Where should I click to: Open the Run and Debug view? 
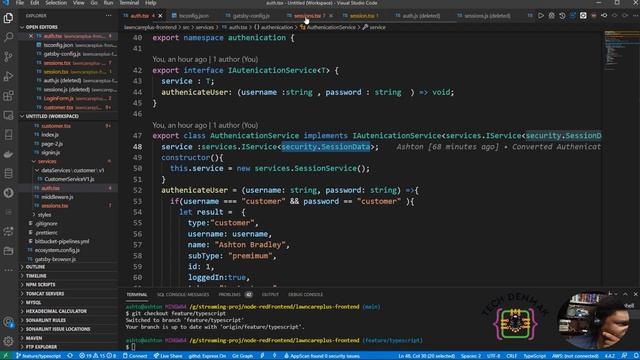8,76
